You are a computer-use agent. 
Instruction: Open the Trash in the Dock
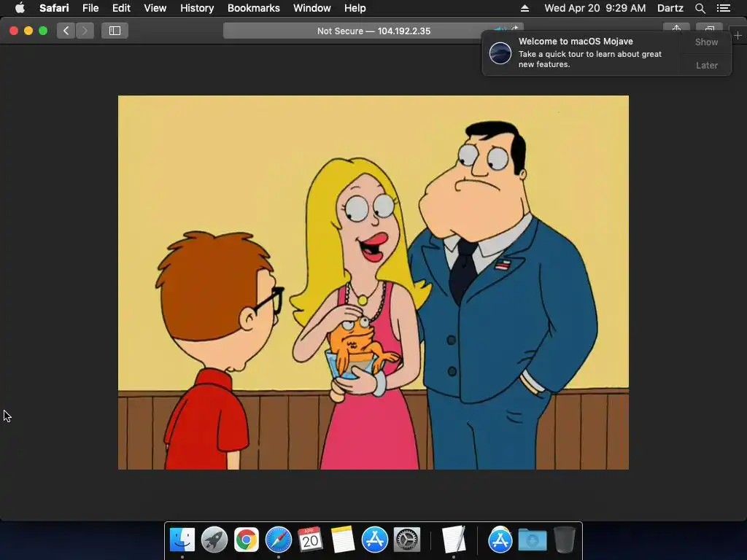coord(564,540)
